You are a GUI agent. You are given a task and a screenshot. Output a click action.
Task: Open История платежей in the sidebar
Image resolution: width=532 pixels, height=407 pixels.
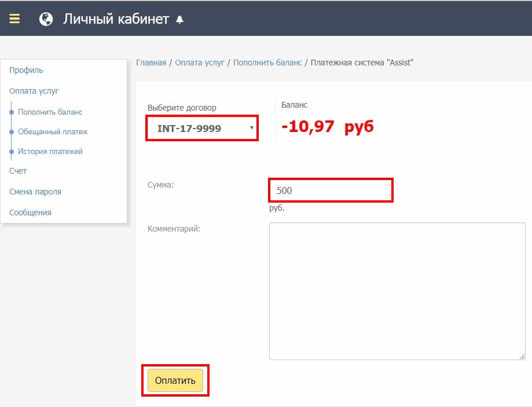tap(50, 151)
